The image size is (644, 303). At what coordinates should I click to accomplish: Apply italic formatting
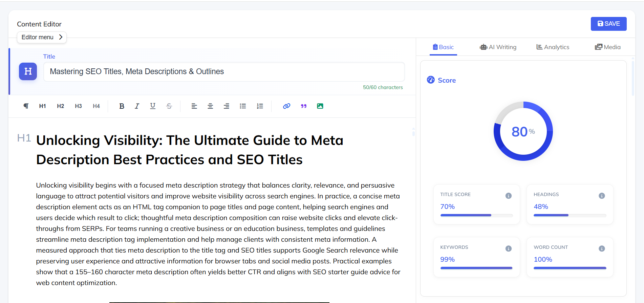pos(137,106)
